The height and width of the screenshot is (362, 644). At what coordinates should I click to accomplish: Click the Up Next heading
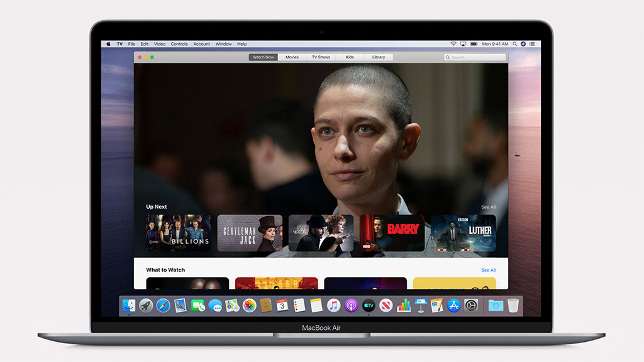(157, 207)
